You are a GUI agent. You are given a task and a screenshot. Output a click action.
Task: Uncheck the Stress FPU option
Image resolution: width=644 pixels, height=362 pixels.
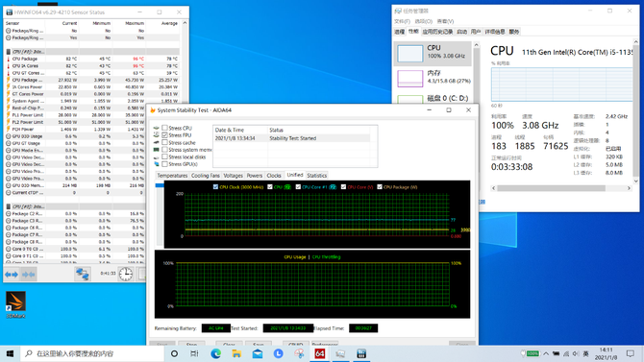164,135
